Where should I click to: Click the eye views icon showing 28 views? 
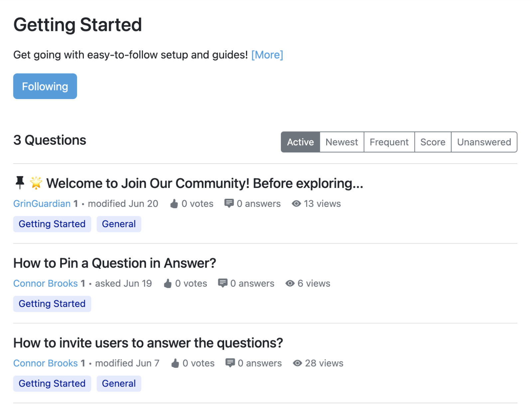click(x=297, y=363)
